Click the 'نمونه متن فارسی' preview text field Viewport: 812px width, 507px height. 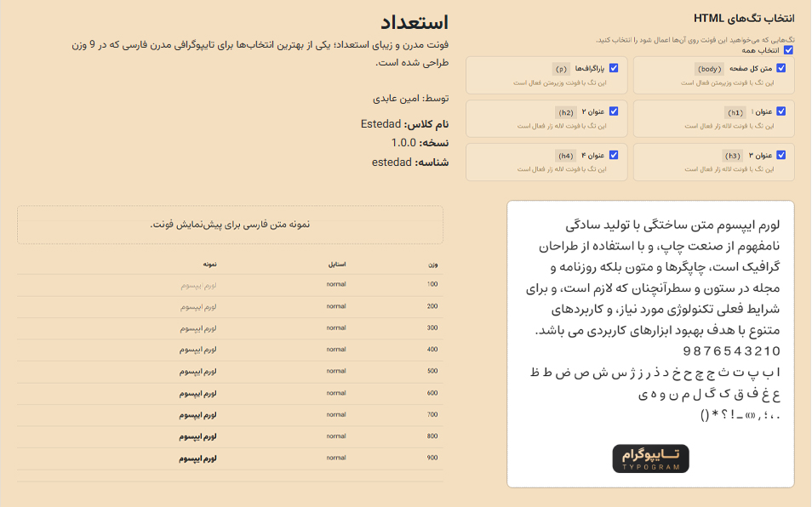click(x=230, y=225)
